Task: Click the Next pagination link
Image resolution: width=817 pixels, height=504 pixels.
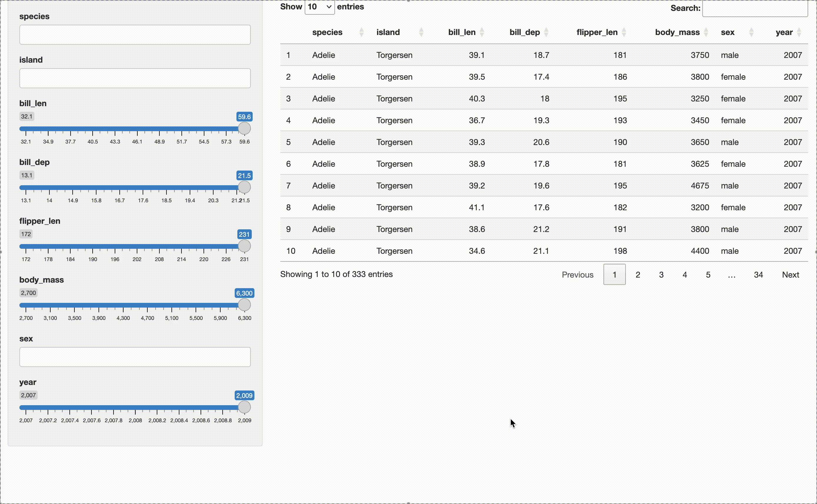Action: (790, 275)
